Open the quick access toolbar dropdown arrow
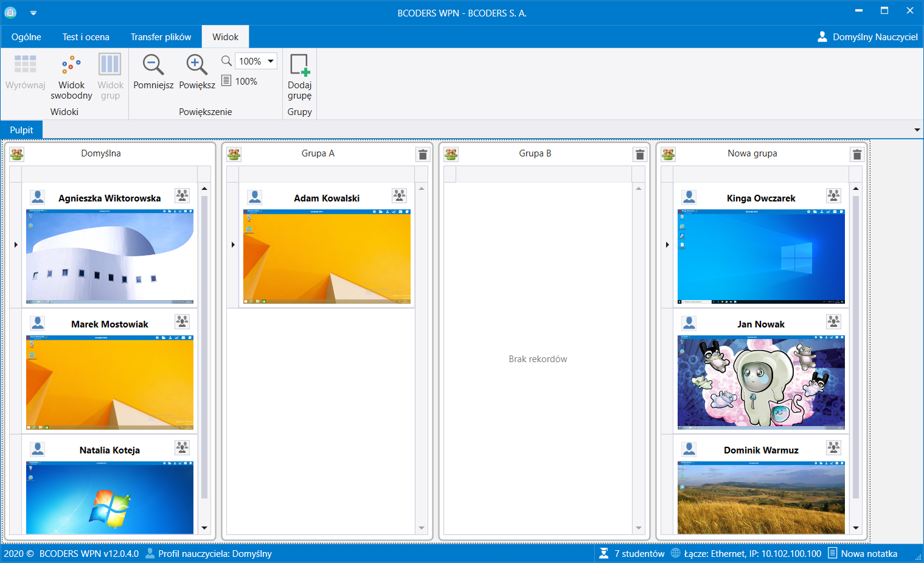 click(33, 12)
